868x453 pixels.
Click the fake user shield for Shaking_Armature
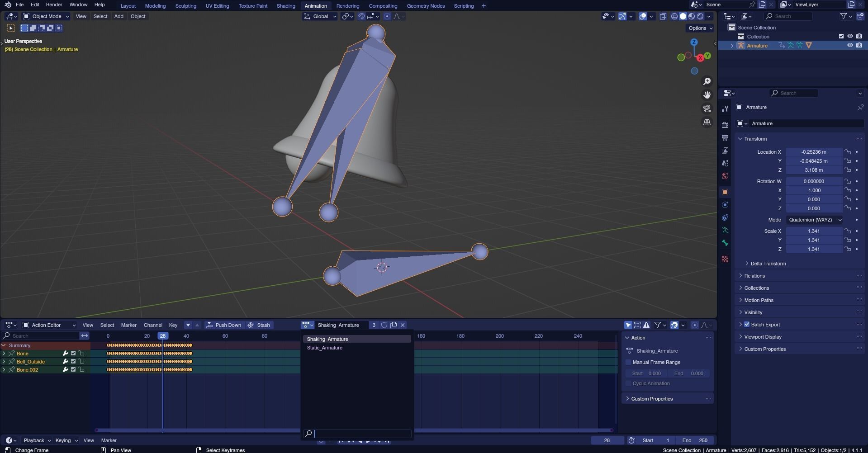tap(384, 325)
